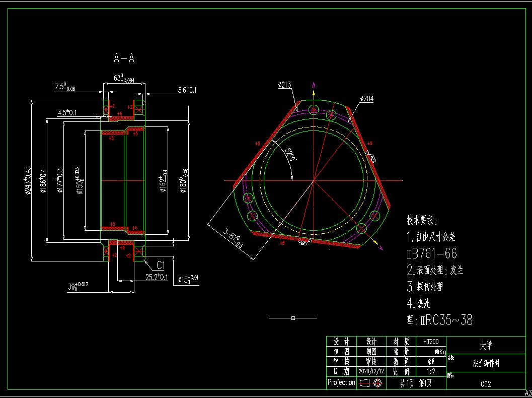
Task: Select the note 3.探伤处理
Action: (x=425, y=286)
